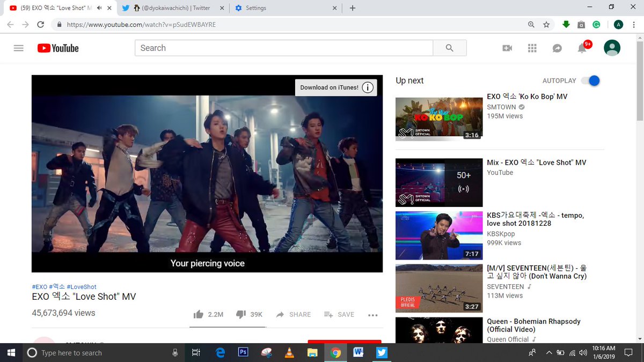This screenshot has width=644, height=362.
Task: Click SHARE under the video
Action: coord(294,315)
